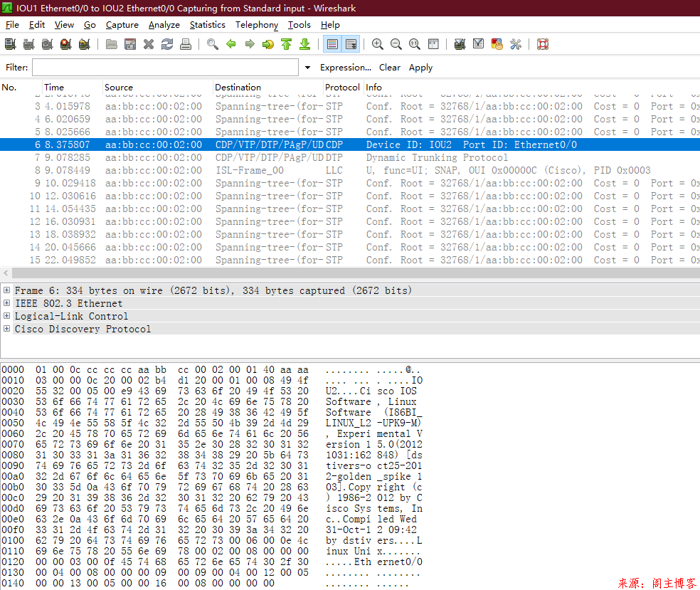
Task: Select hex dump line 0000
Action: (211, 370)
